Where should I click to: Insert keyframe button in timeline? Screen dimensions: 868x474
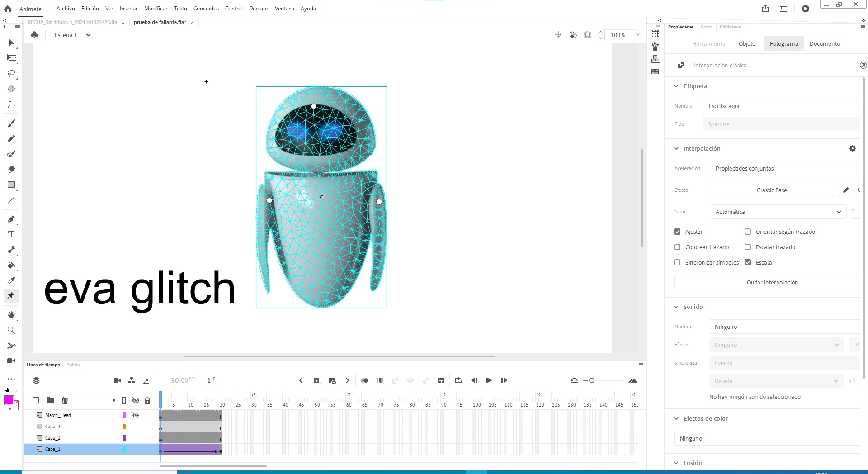pos(316,381)
